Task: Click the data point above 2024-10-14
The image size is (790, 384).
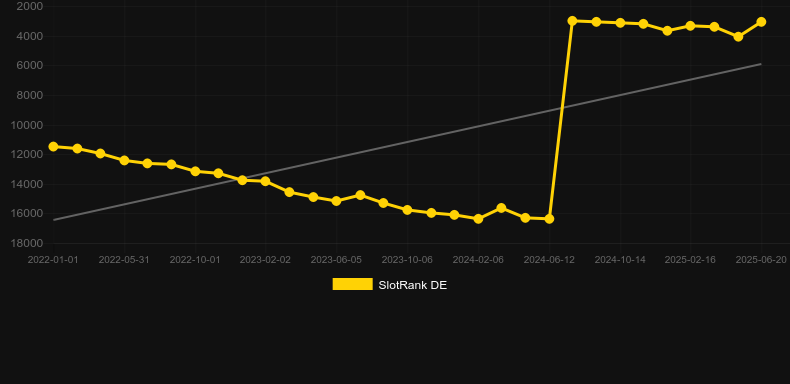Action: click(x=620, y=23)
